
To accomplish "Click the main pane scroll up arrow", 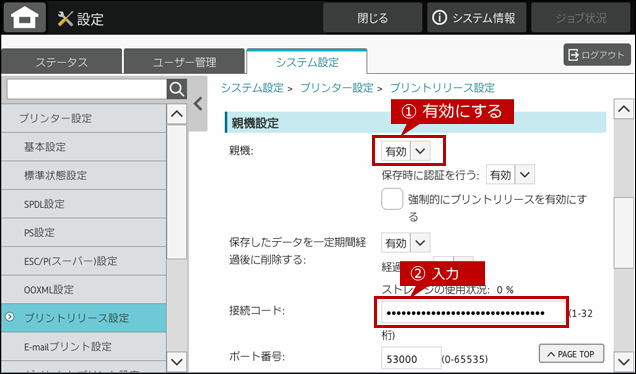I will [623, 109].
